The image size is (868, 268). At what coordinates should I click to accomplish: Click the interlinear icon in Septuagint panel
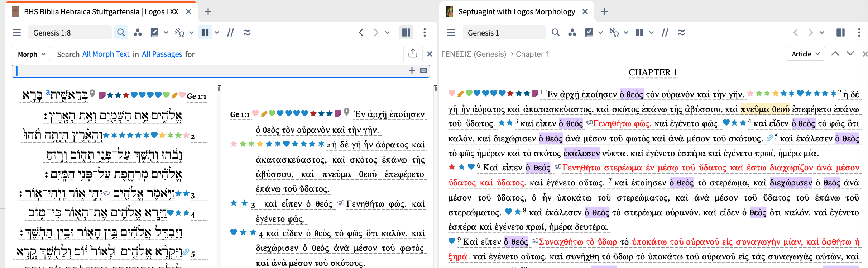614,33
